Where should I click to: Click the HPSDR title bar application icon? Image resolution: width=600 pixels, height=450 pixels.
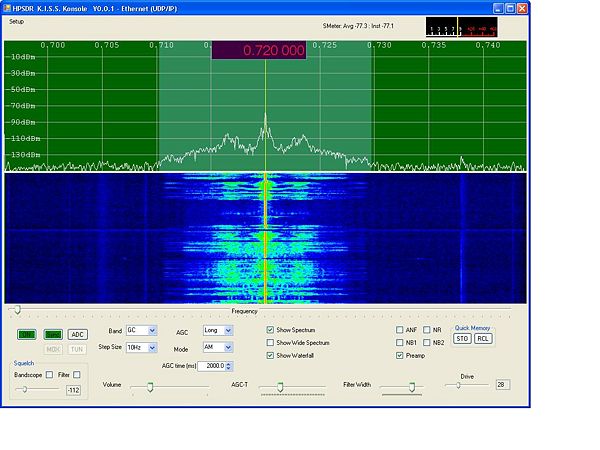pyautogui.click(x=6, y=6)
